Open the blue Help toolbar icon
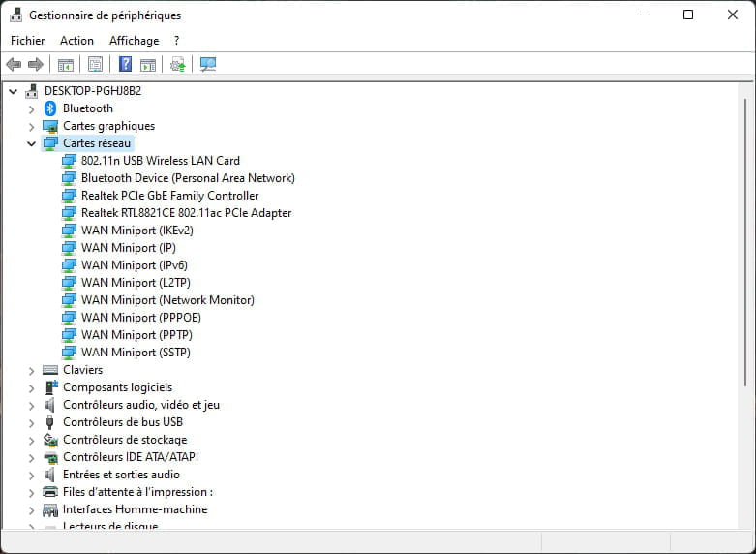Viewport: 756px width, 554px height. click(x=126, y=64)
